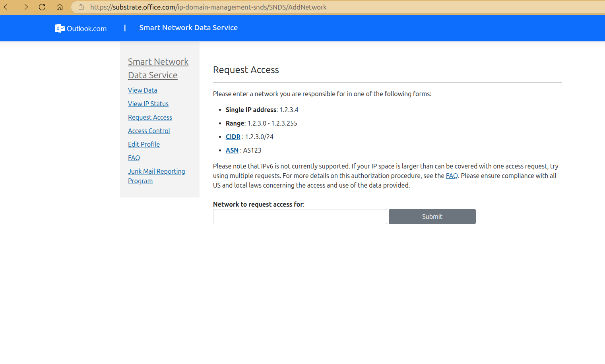
Task: Follow the CIDR definition link
Action: (233, 137)
